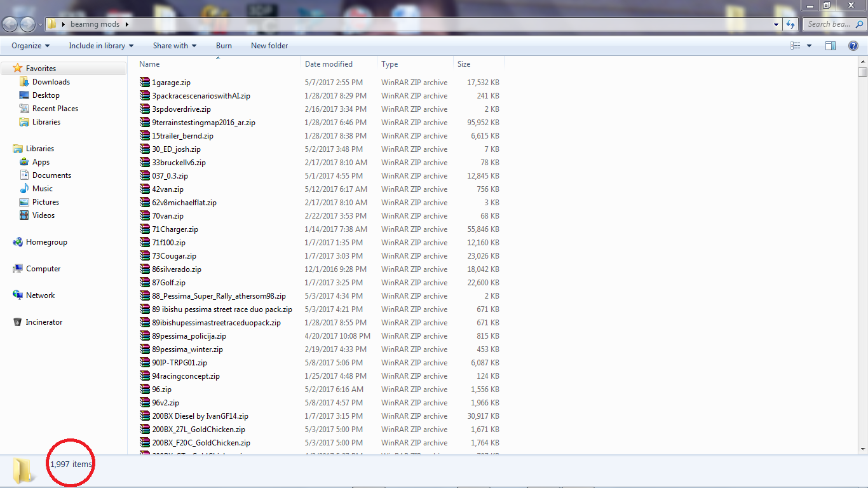Image resolution: width=868 pixels, height=488 pixels.
Task: Select 200BX Diesel by IvanGF14.zip
Action: coord(200,416)
